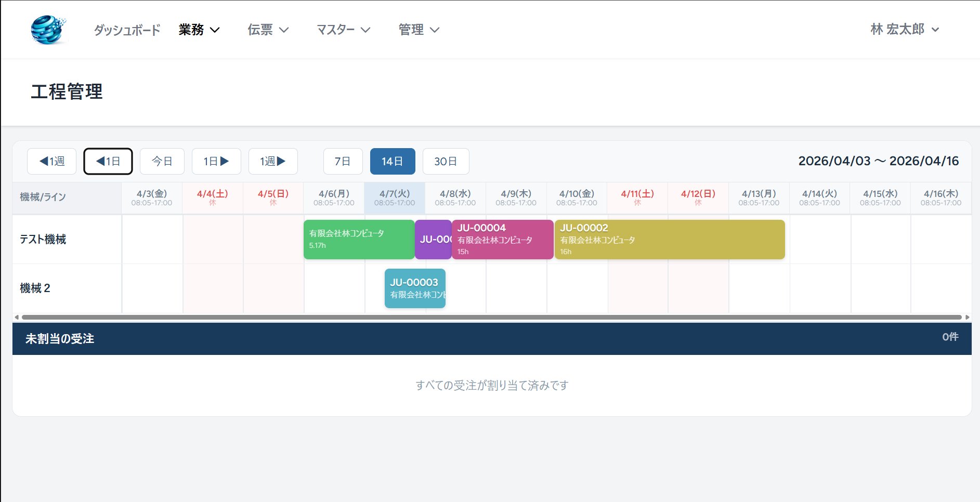Go back one week with ◀1週
The height and width of the screenshot is (502, 980).
[52, 161]
